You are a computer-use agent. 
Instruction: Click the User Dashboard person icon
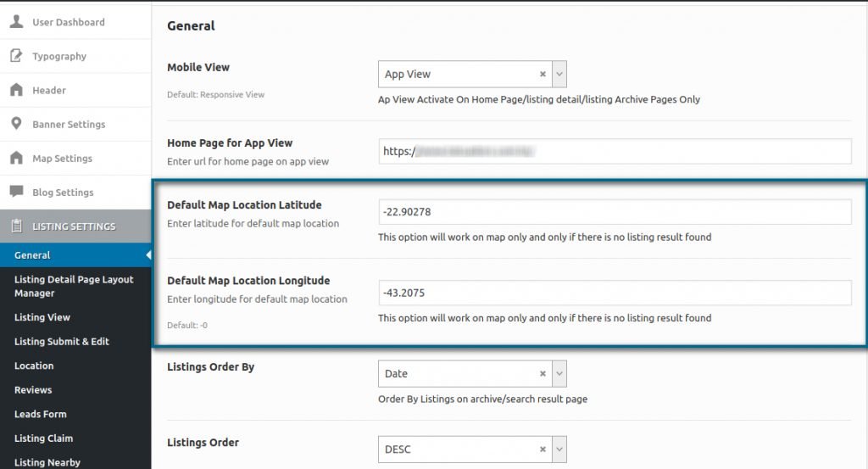(x=17, y=21)
